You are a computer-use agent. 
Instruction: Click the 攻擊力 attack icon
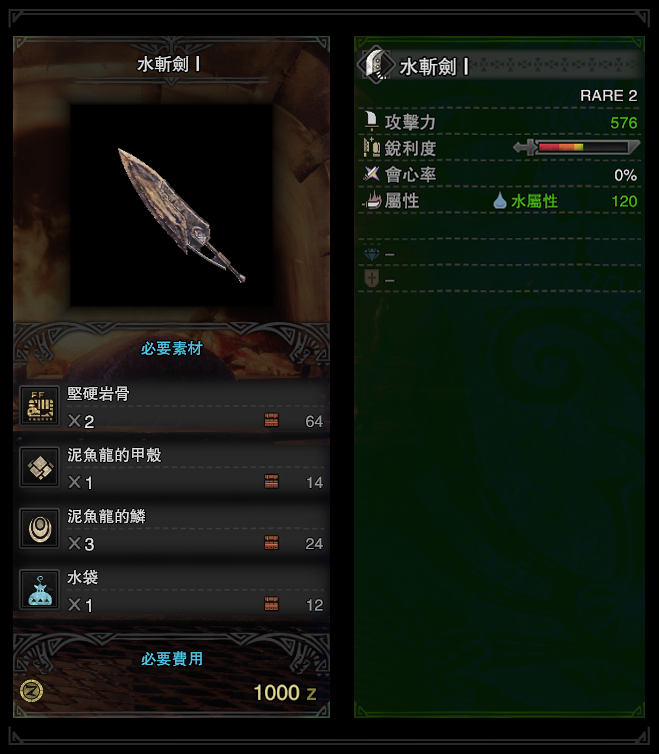tap(371, 121)
